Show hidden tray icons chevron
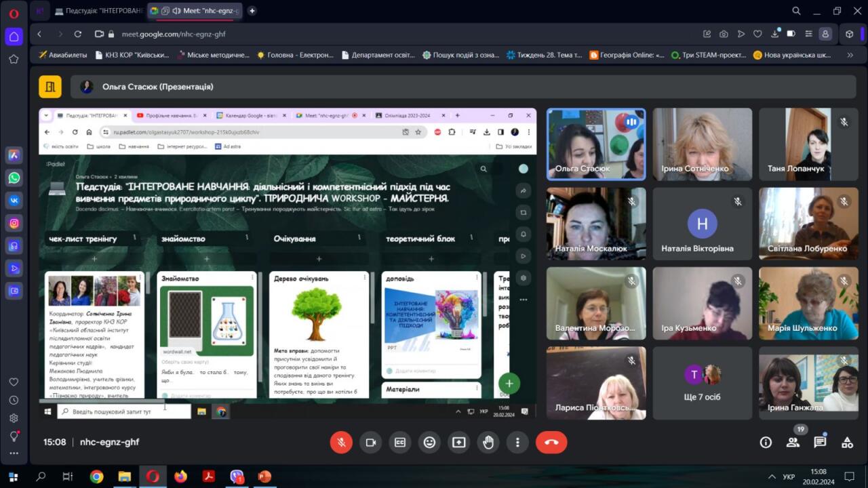868x488 pixels. pos(772,476)
